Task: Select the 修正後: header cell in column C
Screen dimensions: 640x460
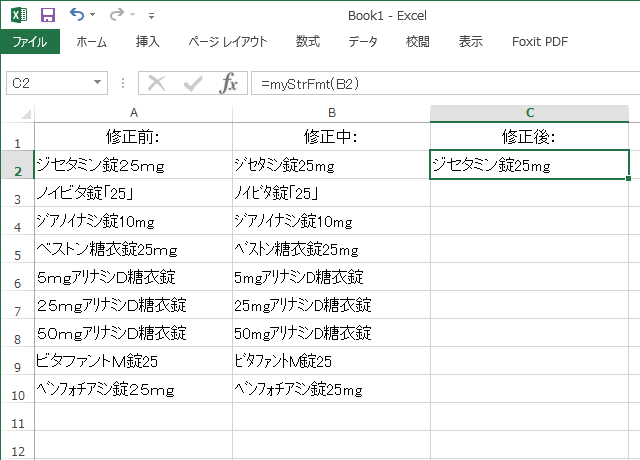Action: coord(529,136)
